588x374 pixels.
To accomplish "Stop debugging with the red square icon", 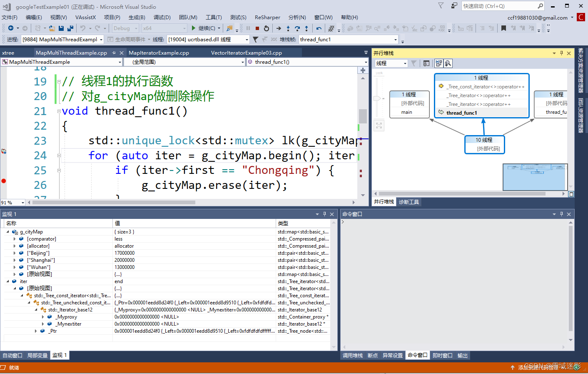I will [257, 28].
